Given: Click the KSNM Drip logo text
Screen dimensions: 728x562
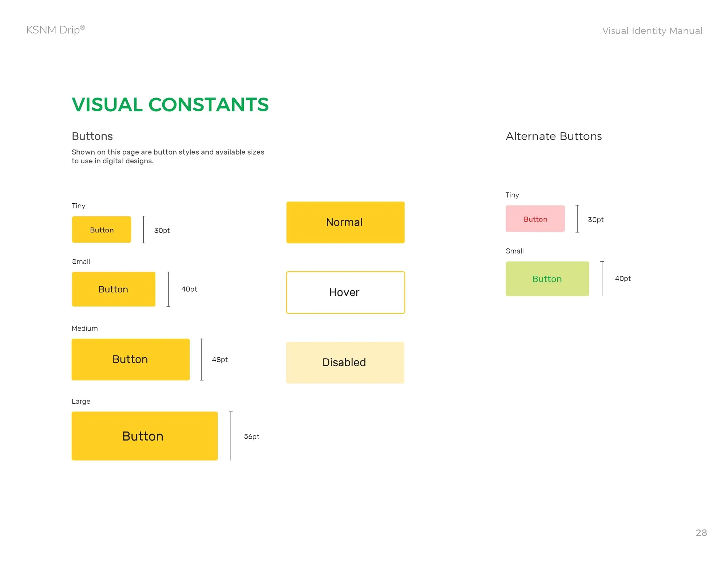Looking at the screenshot, I should coord(55,30).
